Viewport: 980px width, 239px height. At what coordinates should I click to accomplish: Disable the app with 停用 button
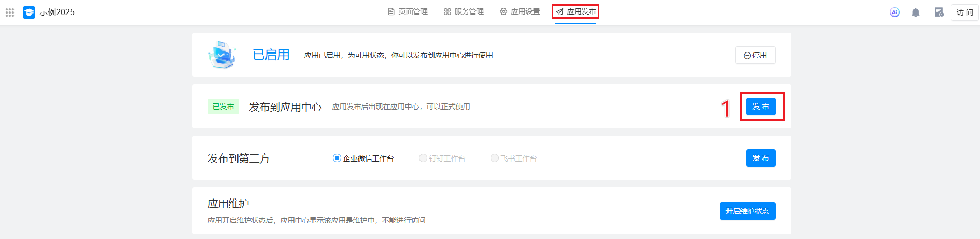click(x=755, y=55)
